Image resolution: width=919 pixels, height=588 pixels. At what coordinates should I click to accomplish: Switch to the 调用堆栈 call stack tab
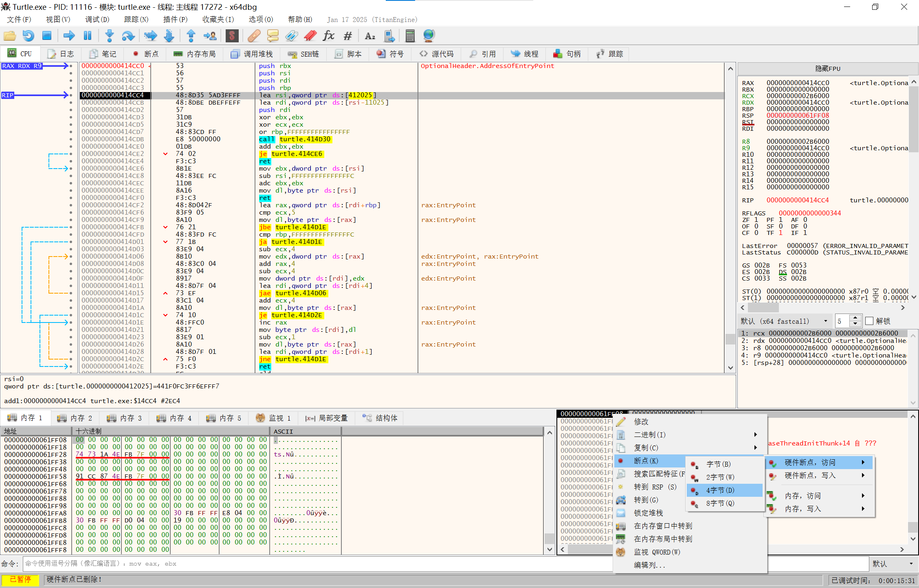pos(252,54)
